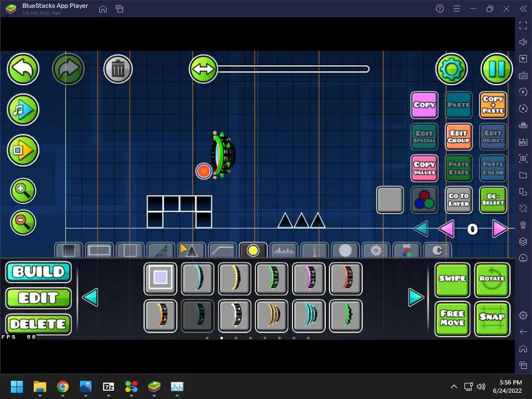Viewport: 532px width, 399px height.
Task: Select the green cube portal object
Action: pos(271,278)
